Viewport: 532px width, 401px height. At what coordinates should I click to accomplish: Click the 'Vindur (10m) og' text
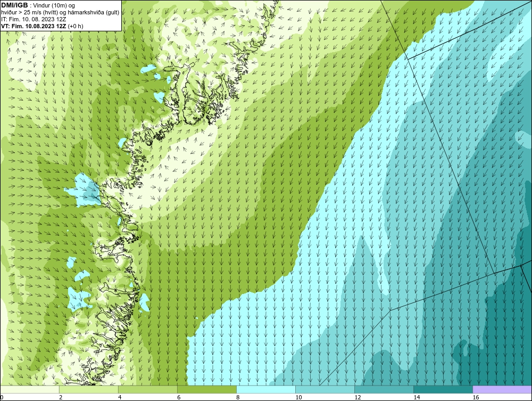click(x=55, y=6)
